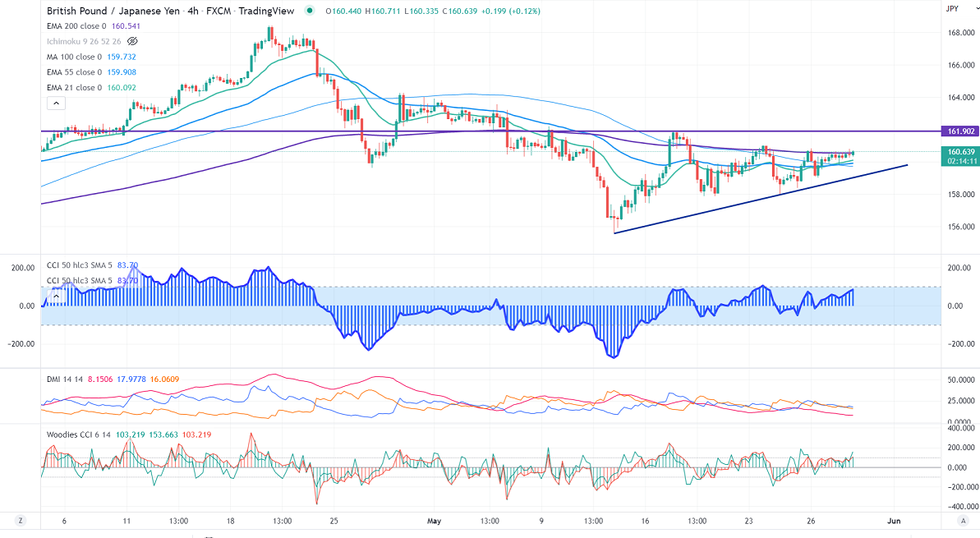Image resolution: width=980 pixels, height=538 pixels.
Task: Open the timezone Z button at bottom left
Action: (20, 521)
